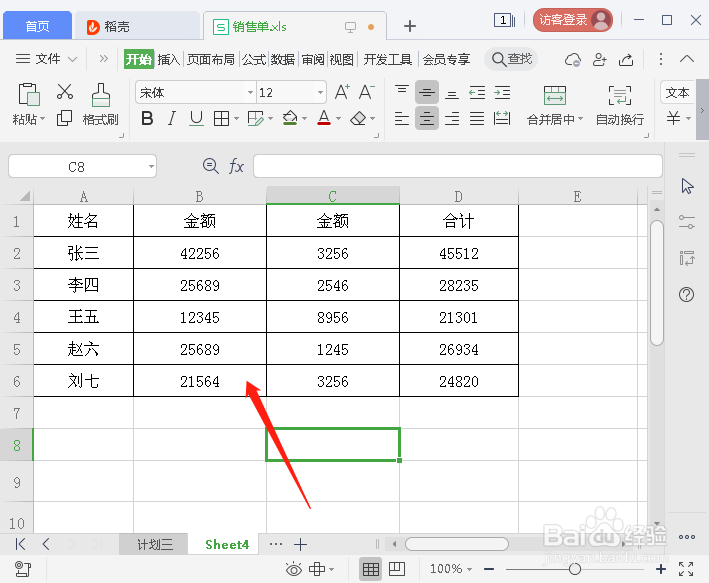Click the share export icon
This screenshot has width=709, height=583.
coord(626,59)
